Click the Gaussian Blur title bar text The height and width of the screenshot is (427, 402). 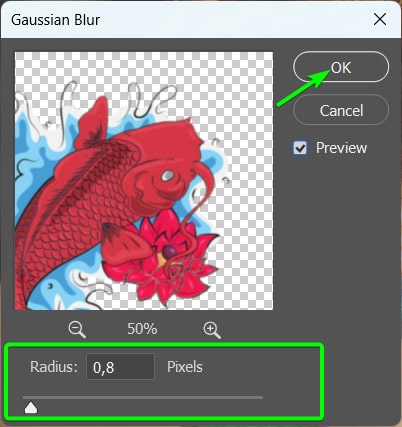point(55,20)
